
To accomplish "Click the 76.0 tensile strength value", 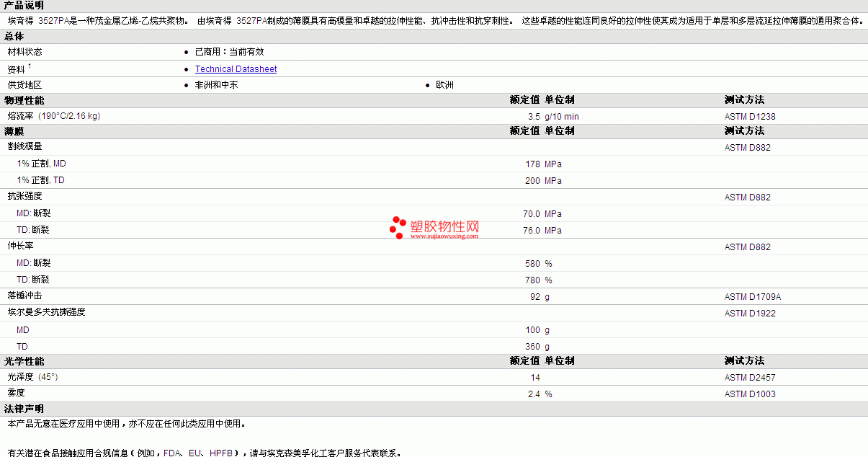I will pos(532,231).
